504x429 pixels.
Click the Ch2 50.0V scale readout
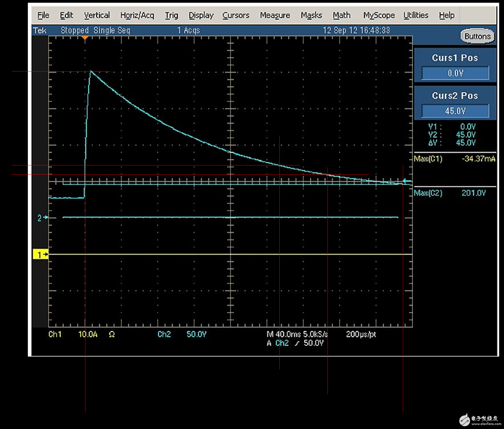click(182, 334)
